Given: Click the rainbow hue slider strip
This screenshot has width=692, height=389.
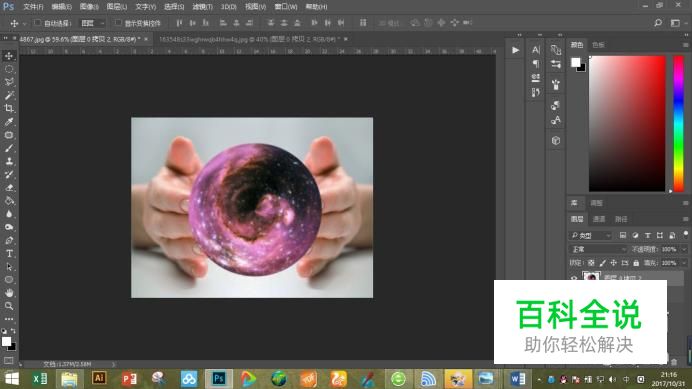Looking at the screenshot, I should click(678, 124).
